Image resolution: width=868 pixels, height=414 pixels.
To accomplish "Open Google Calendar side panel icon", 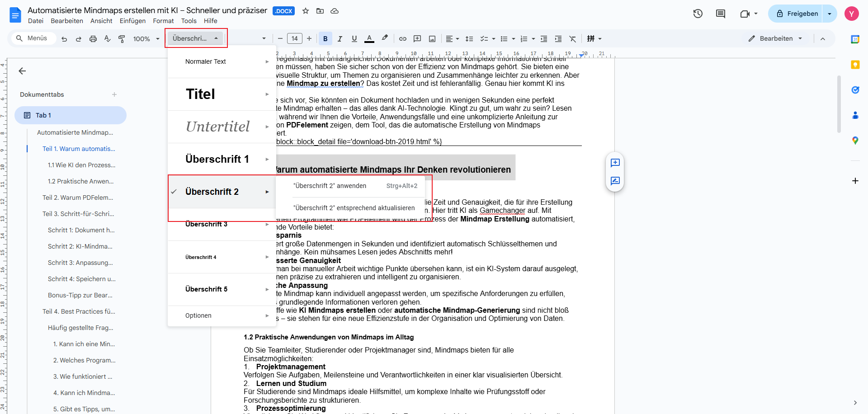I will (855, 39).
